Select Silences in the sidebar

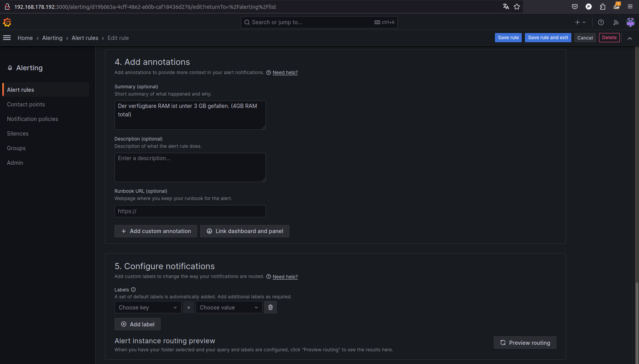(x=18, y=134)
